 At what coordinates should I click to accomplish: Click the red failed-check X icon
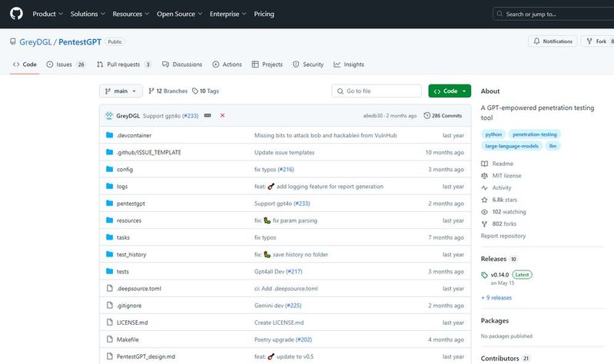pos(222,115)
